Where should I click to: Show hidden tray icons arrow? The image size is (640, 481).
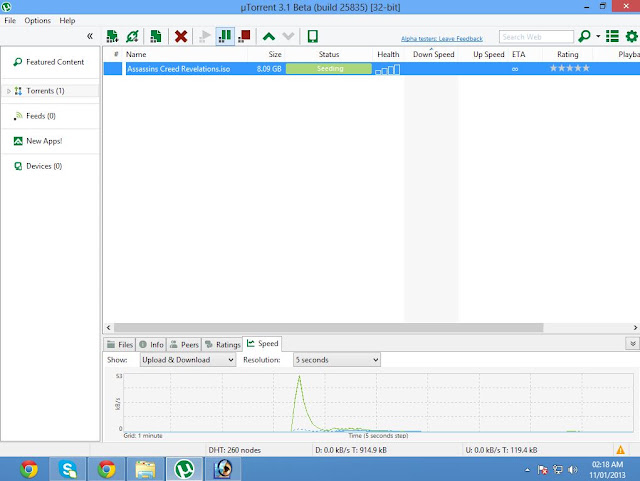(527, 470)
